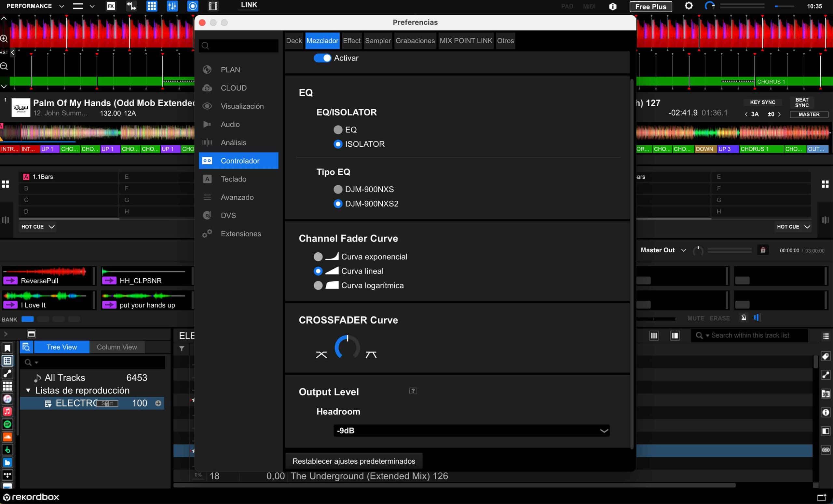833x504 pixels.
Task: Open Beatport source in the sidebar
Action: [x=7, y=450]
